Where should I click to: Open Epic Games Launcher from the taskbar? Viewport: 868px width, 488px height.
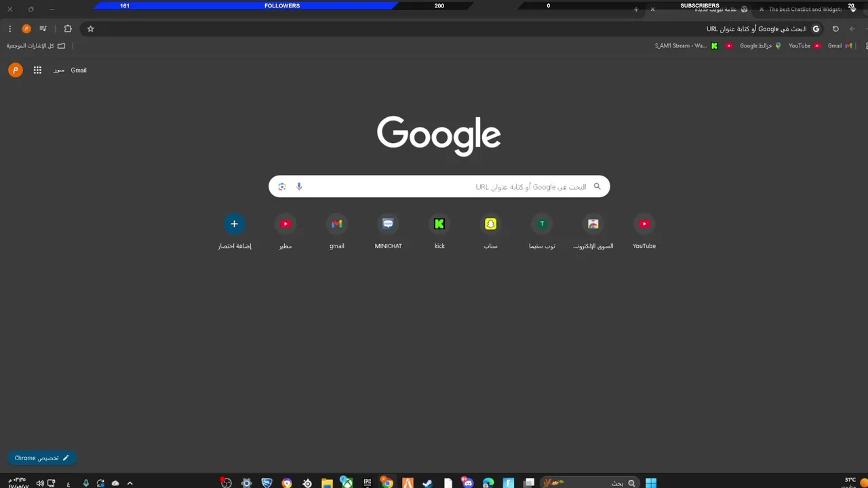pos(368,483)
